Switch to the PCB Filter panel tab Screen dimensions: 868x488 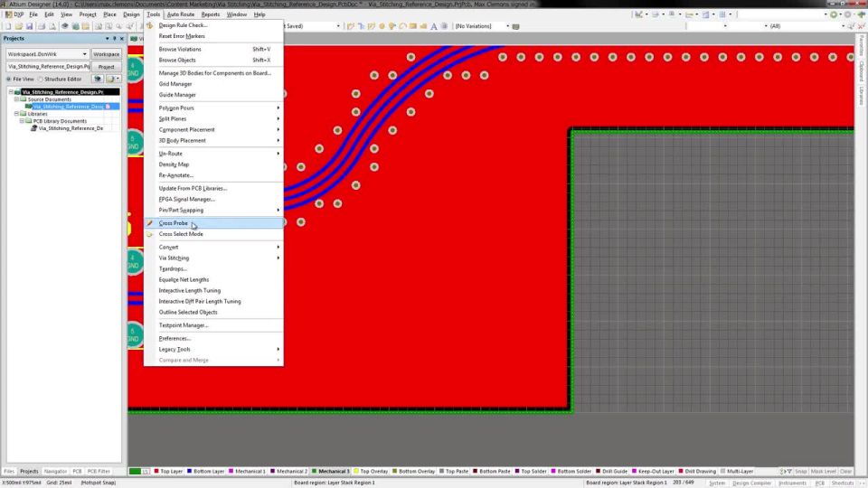(x=99, y=472)
